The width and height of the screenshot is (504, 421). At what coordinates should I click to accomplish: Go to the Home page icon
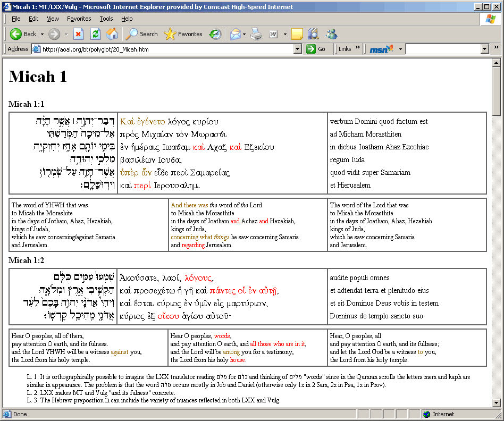point(112,34)
